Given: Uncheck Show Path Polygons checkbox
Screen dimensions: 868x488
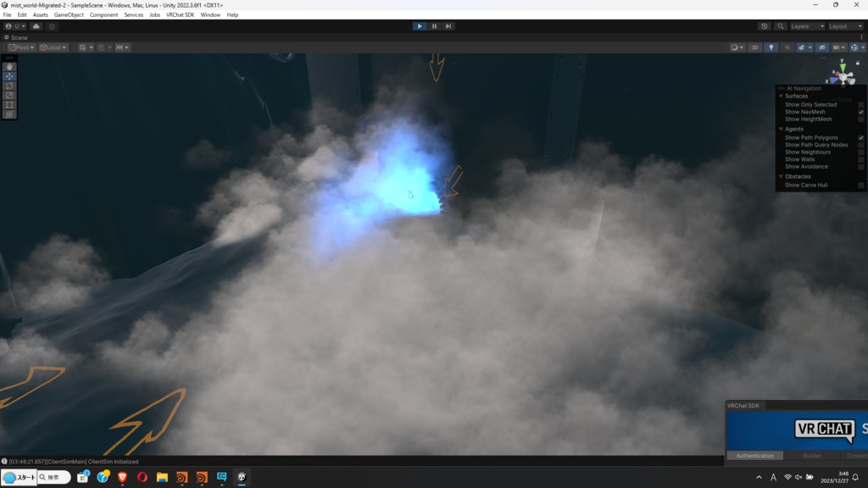Looking at the screenshot, I should [861, 138].
